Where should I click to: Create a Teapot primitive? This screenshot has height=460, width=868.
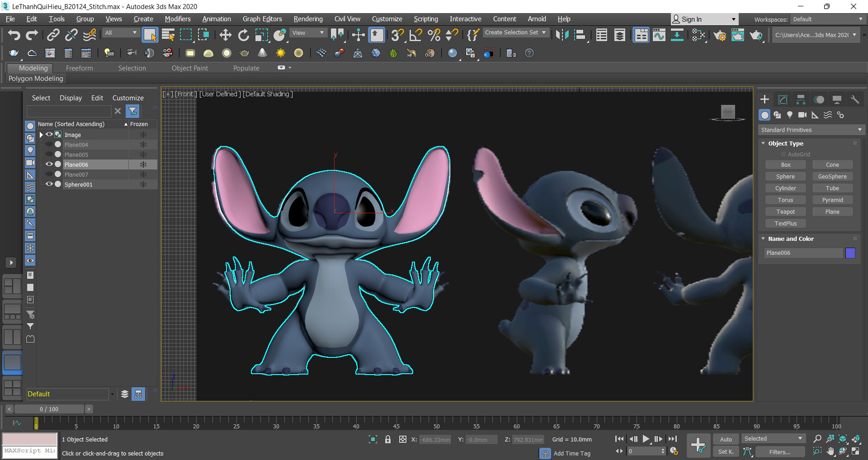click(x=785, y=211)
